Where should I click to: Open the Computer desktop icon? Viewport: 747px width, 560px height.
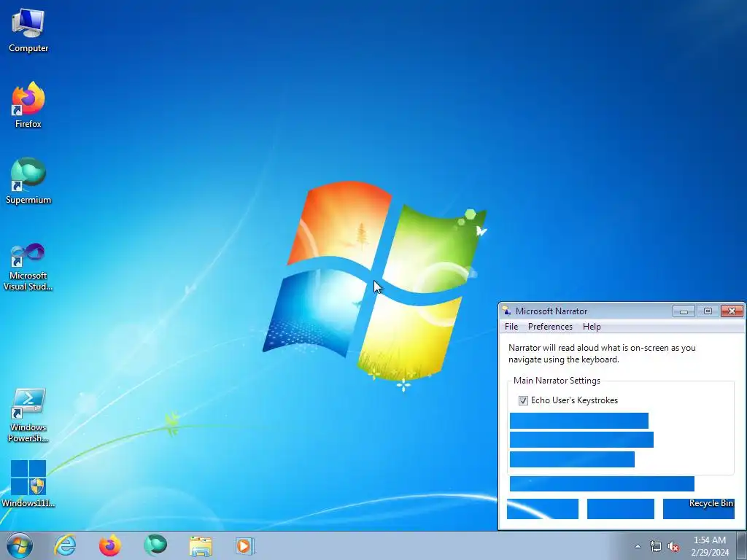click(x=28, y=31)
